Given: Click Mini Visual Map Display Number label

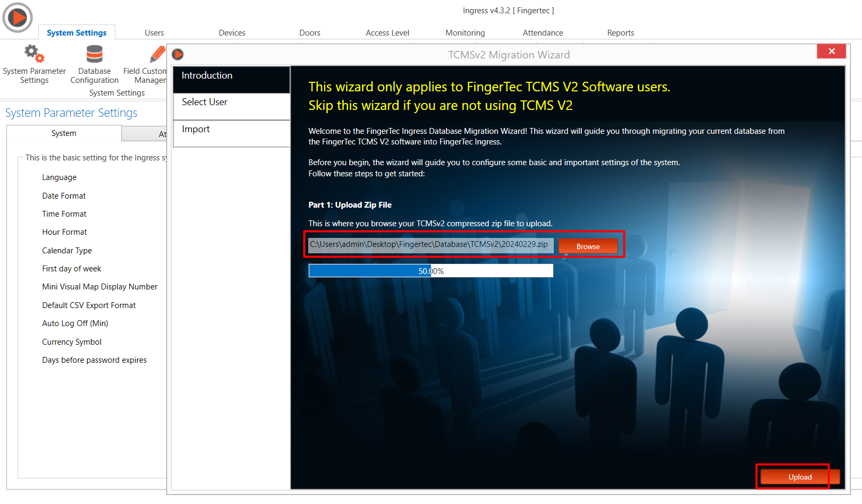Looking at the screenshot, I should (100, 287).
